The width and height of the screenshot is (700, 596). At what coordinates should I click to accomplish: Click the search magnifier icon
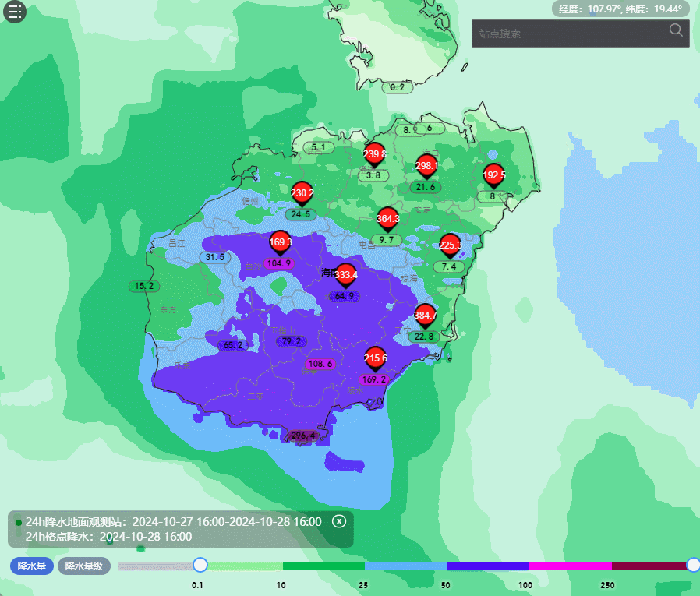[x=676, y=30]
